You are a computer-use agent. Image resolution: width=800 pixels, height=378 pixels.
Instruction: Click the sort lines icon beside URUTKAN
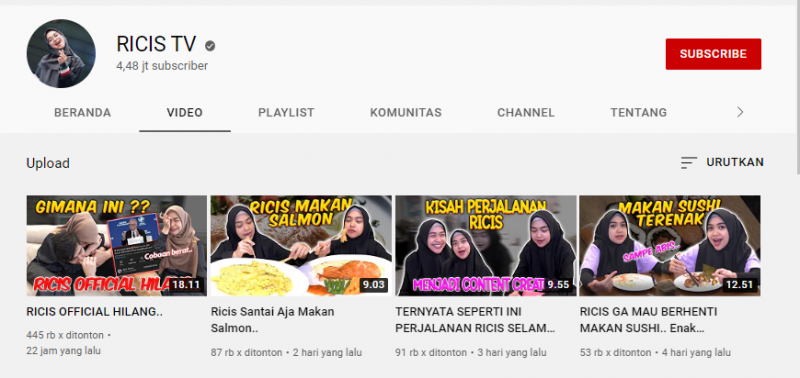click(x=688, y=163)
